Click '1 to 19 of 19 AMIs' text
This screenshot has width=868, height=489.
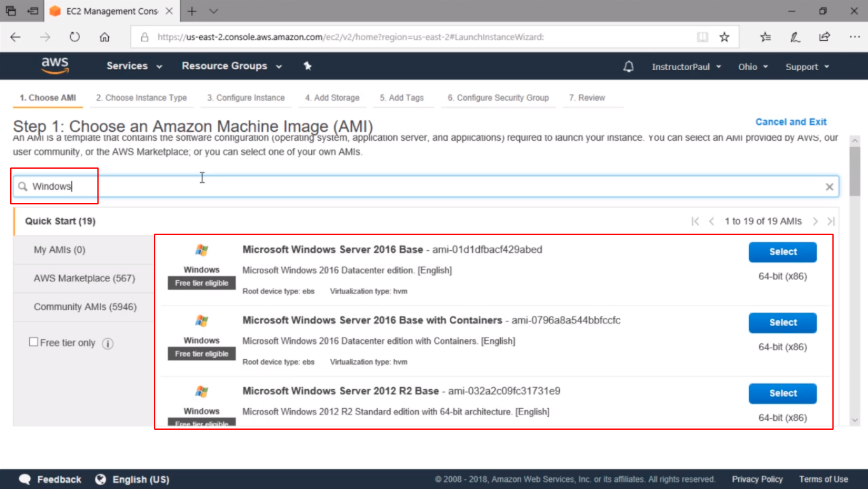[763, 222]
